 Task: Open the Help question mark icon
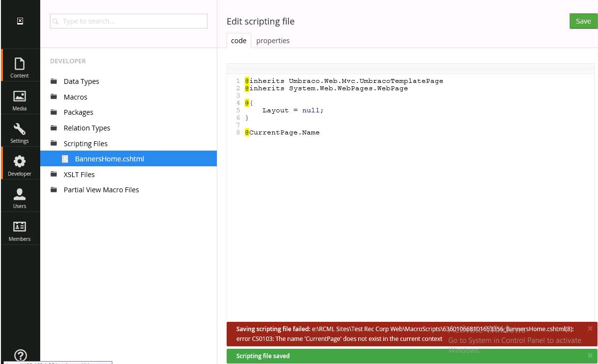coord(20,355)
